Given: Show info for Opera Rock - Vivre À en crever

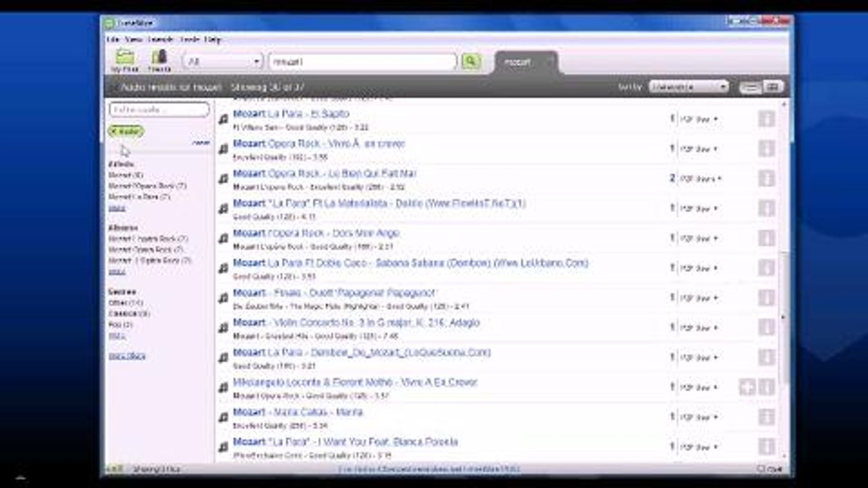Looking at the screenshot, I should [x=766, y=149].
